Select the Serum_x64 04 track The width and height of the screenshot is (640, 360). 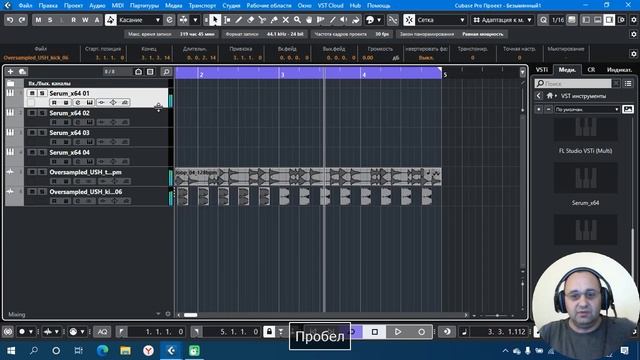tap(96, 156)
